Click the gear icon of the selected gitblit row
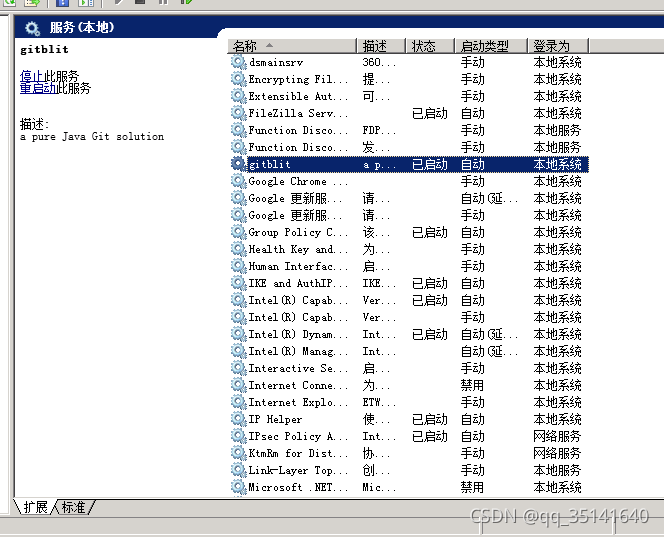The height and width of the screenshot is (537, 664). (238, 164)
